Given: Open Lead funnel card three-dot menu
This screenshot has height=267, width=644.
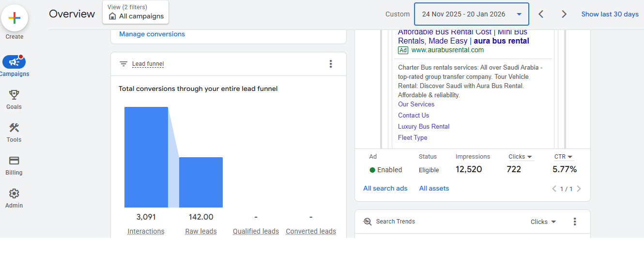Looking at the screenshot, I should [331, 64].
